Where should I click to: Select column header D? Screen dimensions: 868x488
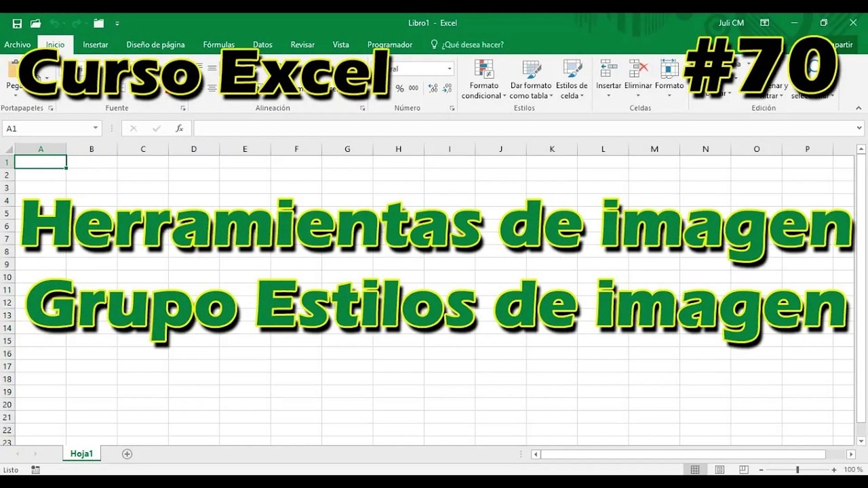pos(194,149)
